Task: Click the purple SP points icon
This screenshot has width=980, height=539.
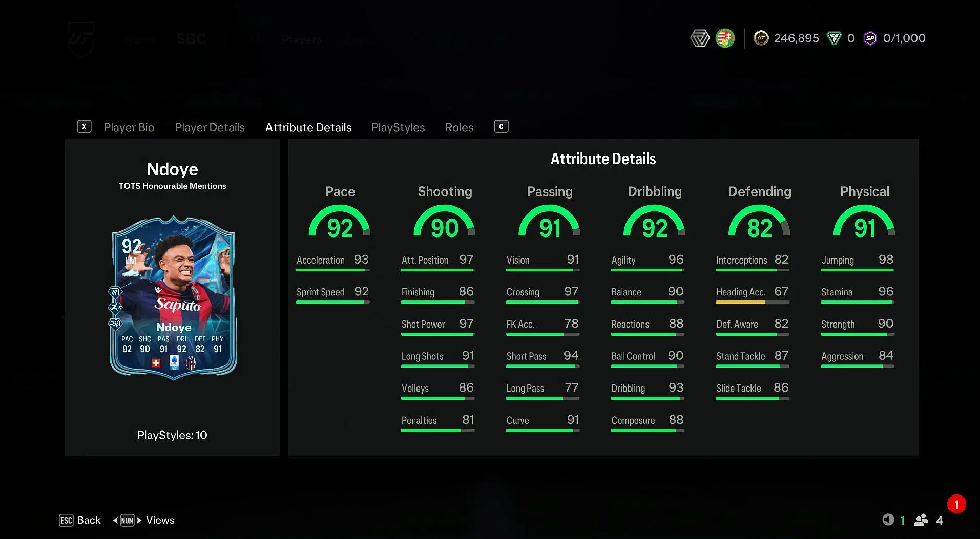Action: coord(870,38)
